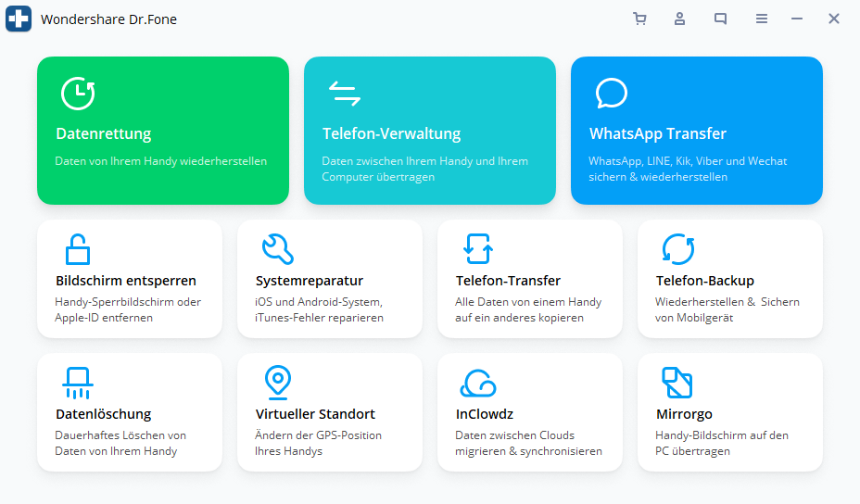Open the Telefon-Verwaltung title
Image resolution: width=860 pixels, height=504 pixels.
coord(392,133)
